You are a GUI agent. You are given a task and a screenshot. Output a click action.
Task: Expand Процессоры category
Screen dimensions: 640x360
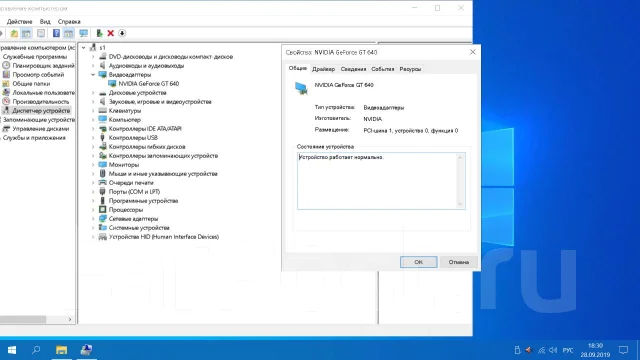point(93,209)
